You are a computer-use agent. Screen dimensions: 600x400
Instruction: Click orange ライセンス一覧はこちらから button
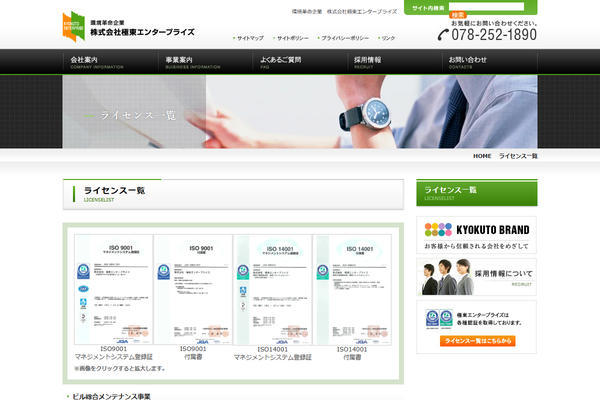478,341
